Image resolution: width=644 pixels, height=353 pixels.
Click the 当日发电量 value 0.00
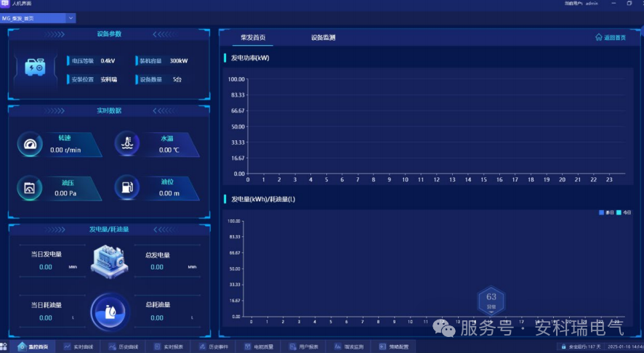[46, 267]
